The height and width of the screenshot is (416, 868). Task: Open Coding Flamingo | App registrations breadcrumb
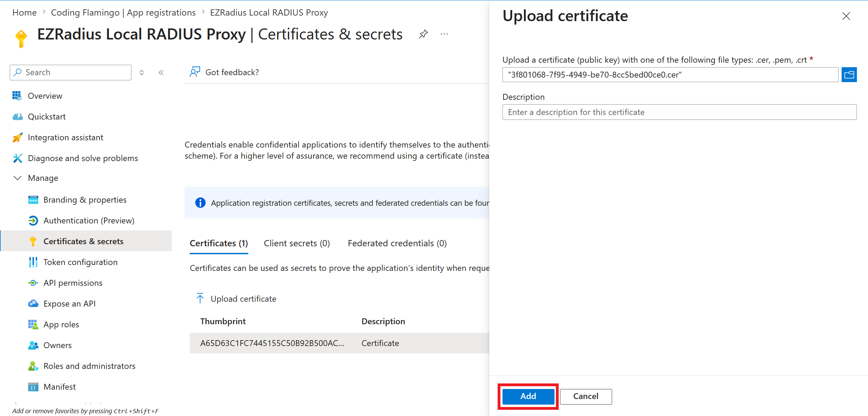(x=123, y=12)
